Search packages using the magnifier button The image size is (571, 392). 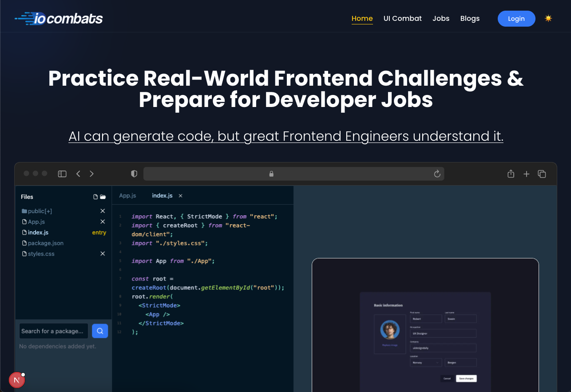99,331
